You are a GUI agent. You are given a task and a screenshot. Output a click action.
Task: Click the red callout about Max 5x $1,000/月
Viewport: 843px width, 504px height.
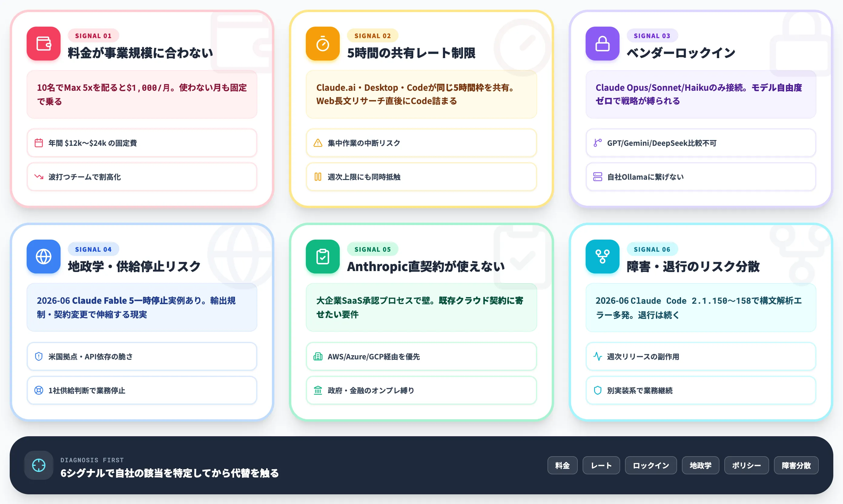142,94
